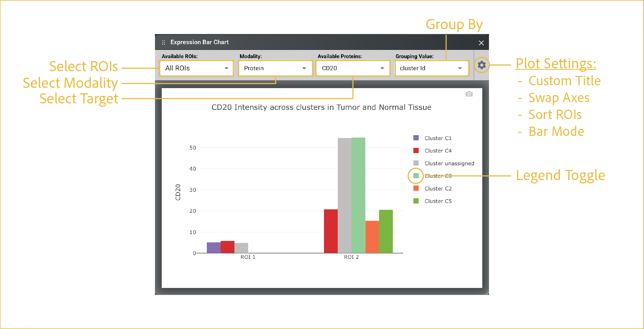Open the Grouping Value dropdown
The height and width of the screenshot is (329, 644).
pos(432,68)
